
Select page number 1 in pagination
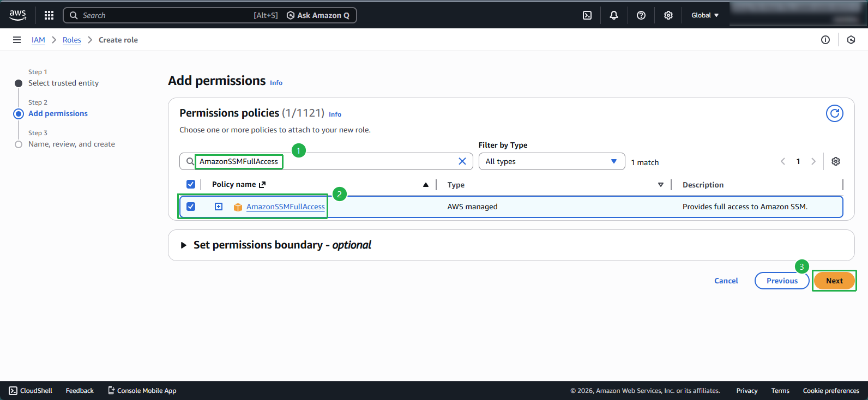(x=798, y=161)
